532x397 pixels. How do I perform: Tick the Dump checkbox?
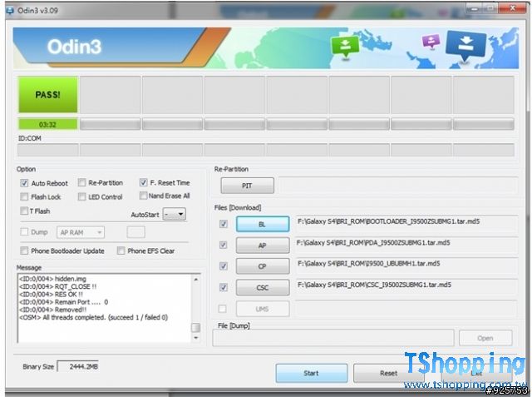[x=24, y=232]
